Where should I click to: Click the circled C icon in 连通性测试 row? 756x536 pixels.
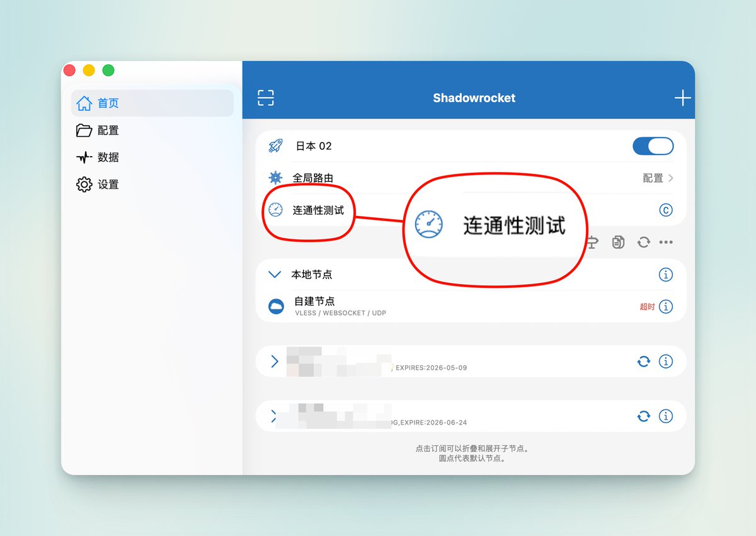[665, 210]
